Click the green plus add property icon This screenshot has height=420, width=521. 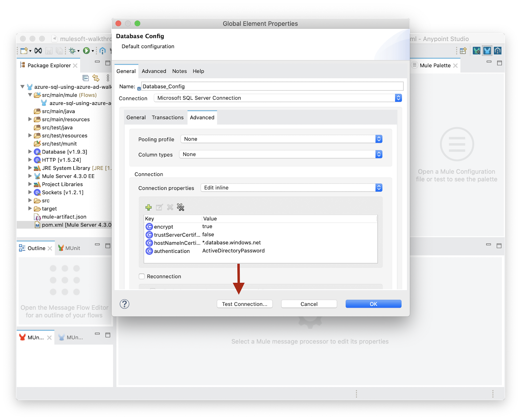pos(148,207)
